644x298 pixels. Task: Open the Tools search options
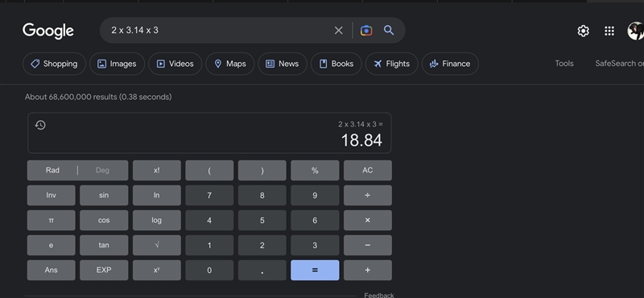pos(564,64)
